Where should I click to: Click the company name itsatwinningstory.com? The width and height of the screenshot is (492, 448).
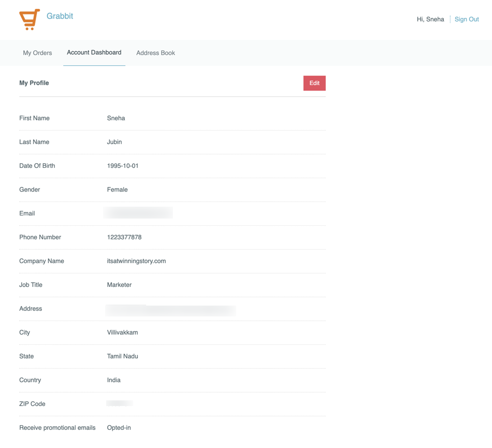pyautogui.click(x=136, y=261)
